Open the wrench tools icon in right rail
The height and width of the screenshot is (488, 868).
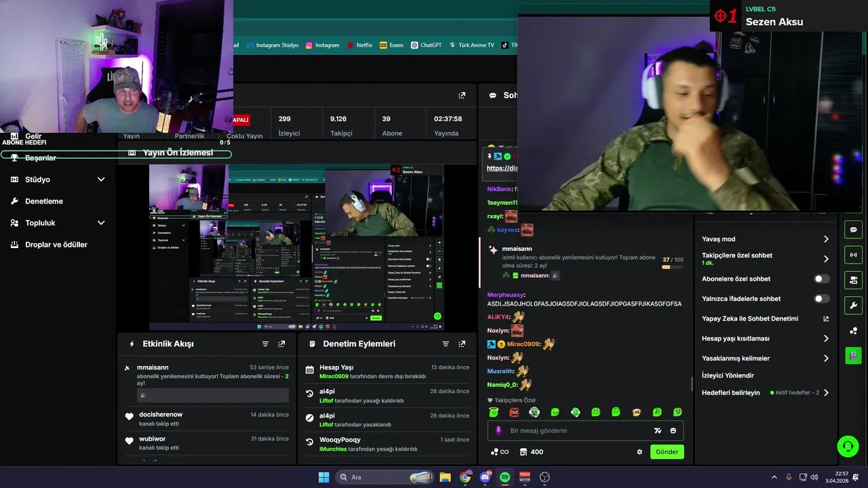pyautogui.click(x=853, y=305)
